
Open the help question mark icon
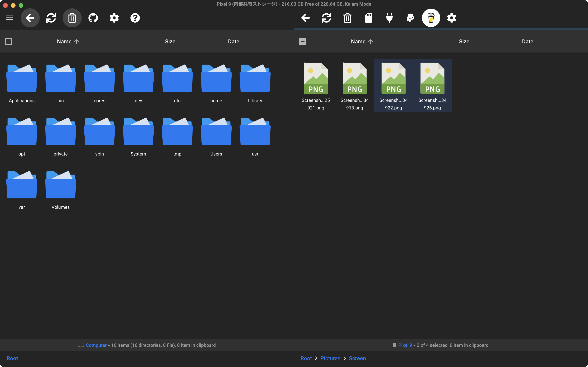(x=135, y=18)
